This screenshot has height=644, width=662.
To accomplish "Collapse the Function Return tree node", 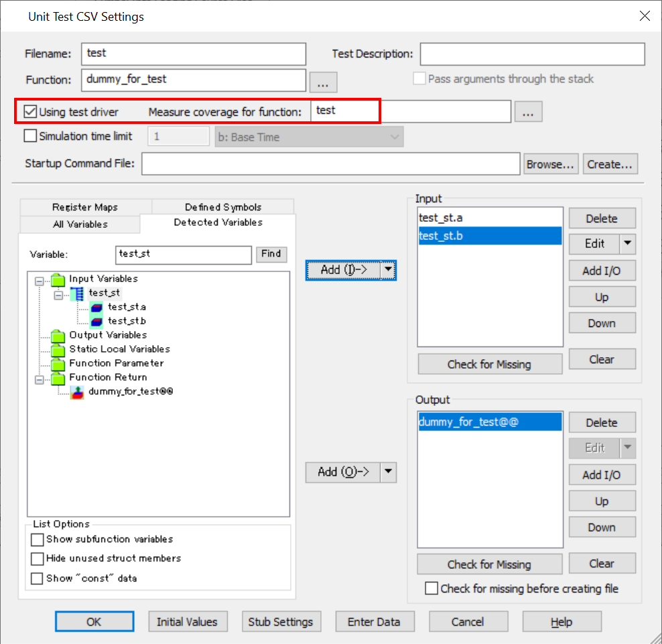I will pyautogui.click(x=40, y=380).
